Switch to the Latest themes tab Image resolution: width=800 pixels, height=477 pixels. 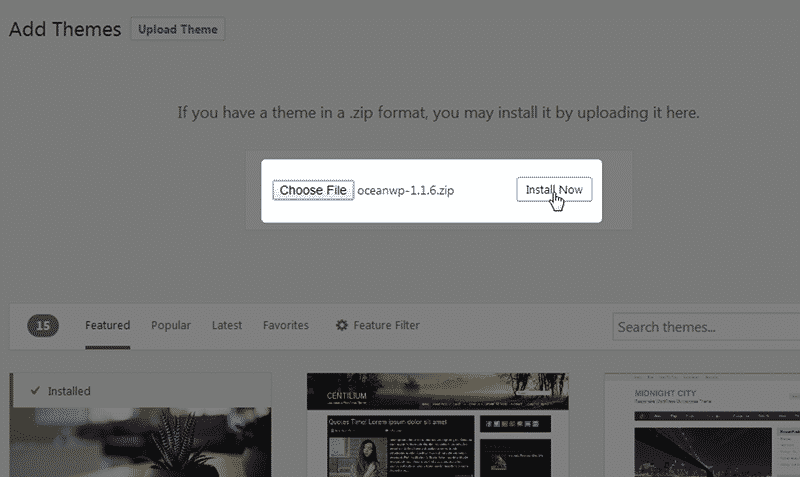(x=227, y=325)
